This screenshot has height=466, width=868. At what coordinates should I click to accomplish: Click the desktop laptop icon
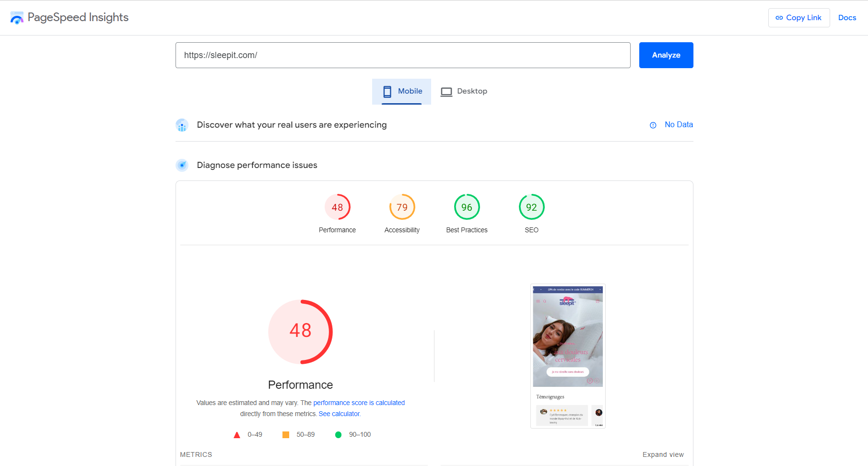[x=446, y=92]
